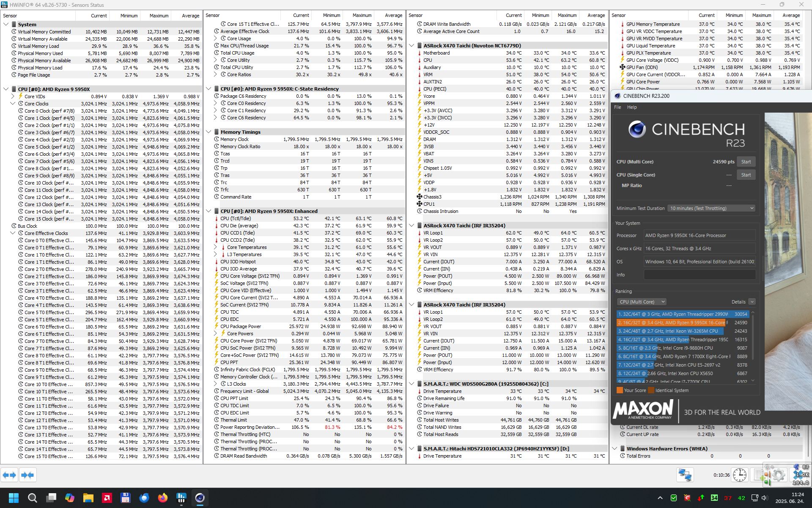This screenshot has width=812, height=508.
Task: Start the CPU Multi Core test
Action: click(746, 162)
